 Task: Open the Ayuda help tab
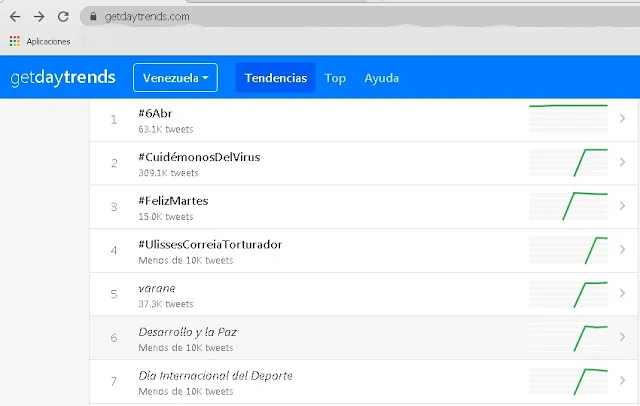381,78
